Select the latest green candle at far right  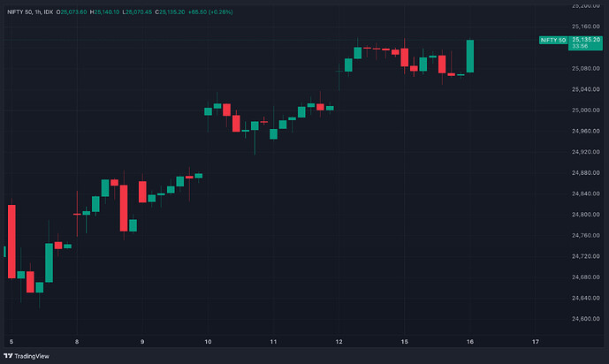coord(470,57)
